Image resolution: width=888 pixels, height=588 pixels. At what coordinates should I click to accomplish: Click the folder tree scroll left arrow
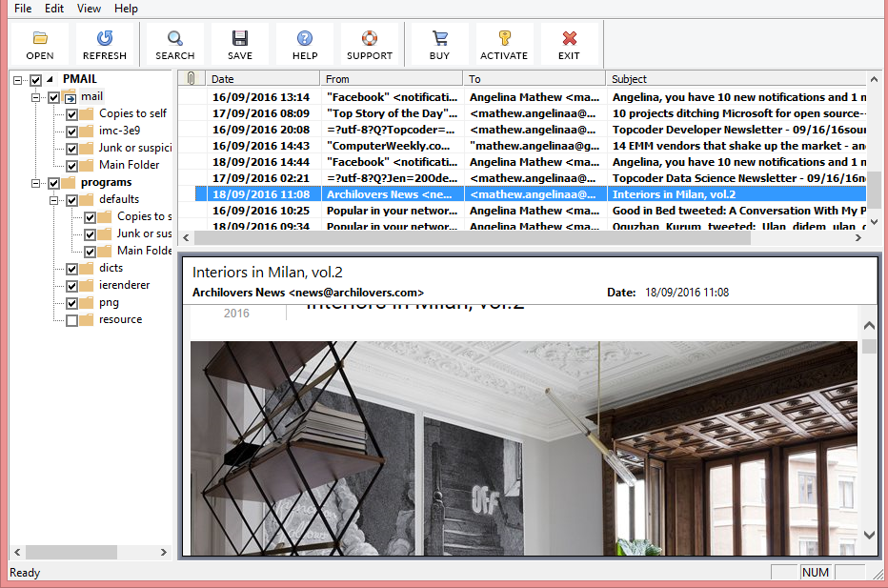[17, 552]
